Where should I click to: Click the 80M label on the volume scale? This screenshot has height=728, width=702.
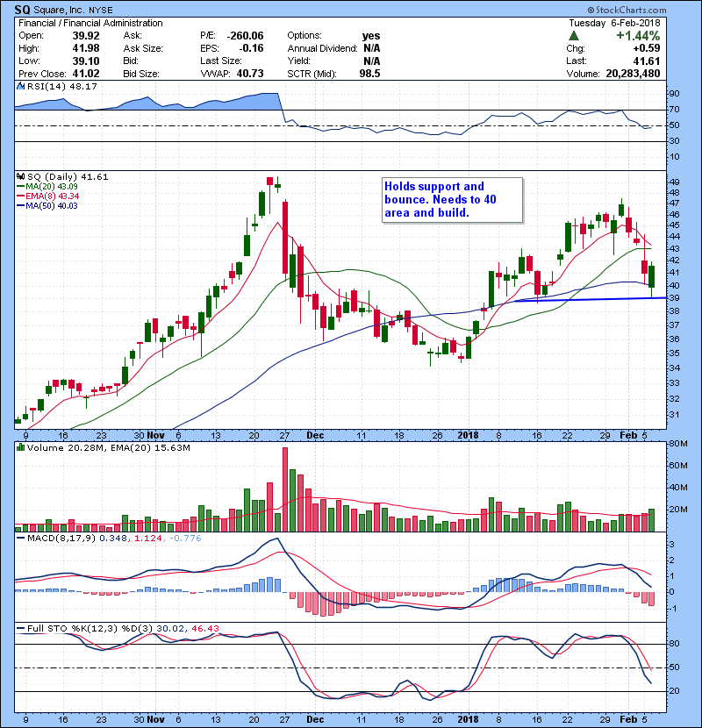coord(678,444)
